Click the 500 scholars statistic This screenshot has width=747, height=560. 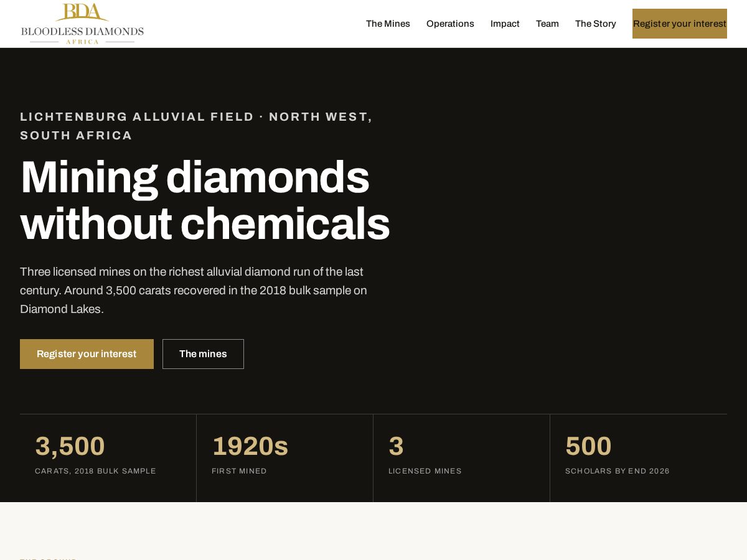point(588,446)
